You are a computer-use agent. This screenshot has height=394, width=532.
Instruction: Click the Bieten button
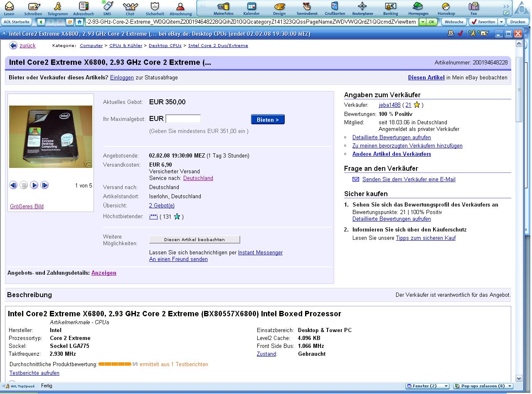[268, 120]
